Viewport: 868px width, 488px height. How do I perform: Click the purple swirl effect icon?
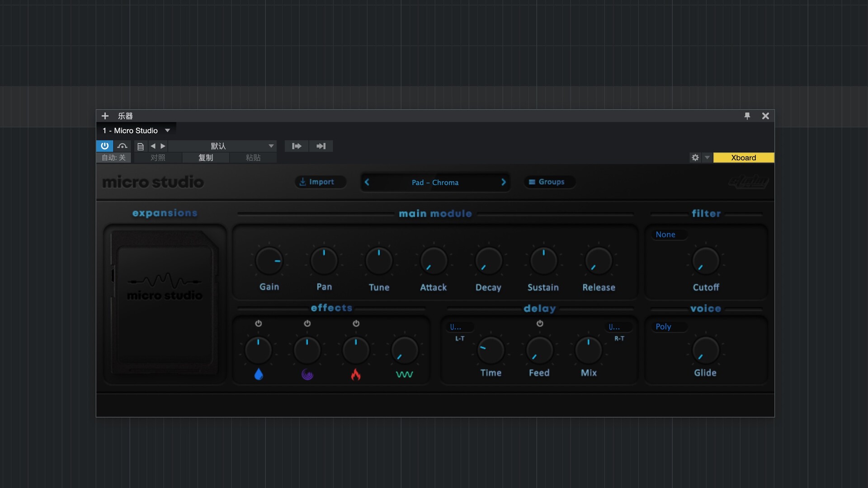307,374
